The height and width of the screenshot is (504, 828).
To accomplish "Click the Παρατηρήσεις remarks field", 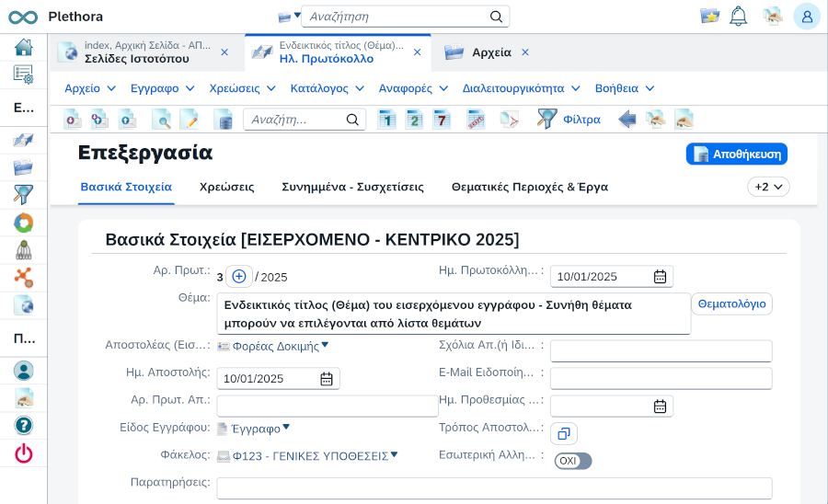I will click(494, 488).
